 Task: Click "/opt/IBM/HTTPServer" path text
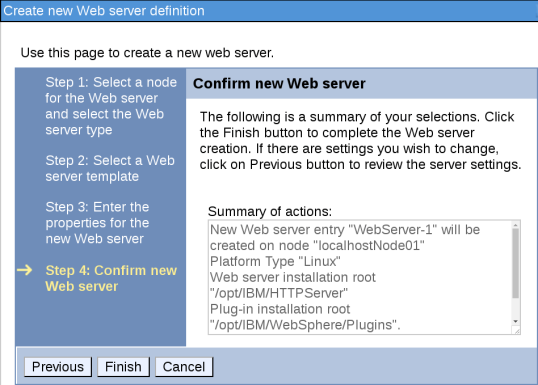(279, 293)
